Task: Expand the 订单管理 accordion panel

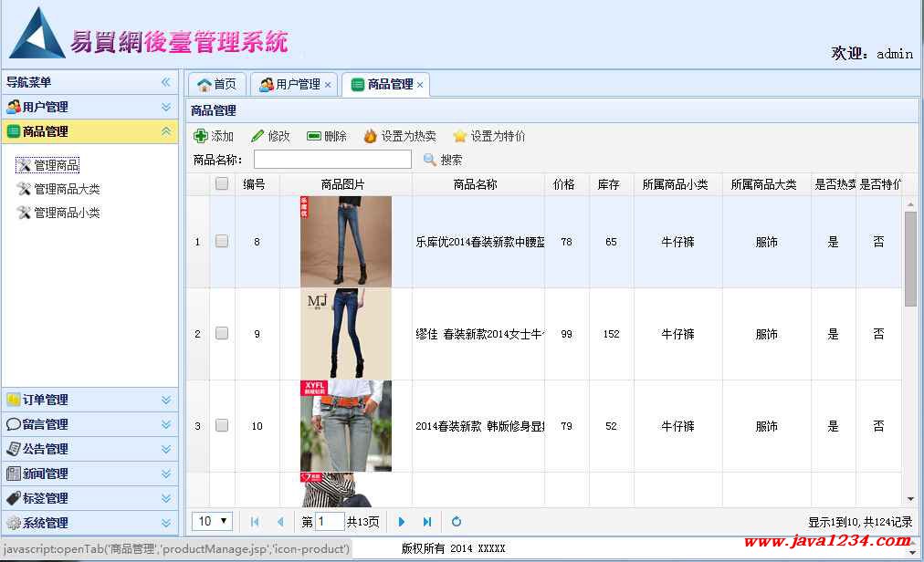Action: tap(89, 400)
